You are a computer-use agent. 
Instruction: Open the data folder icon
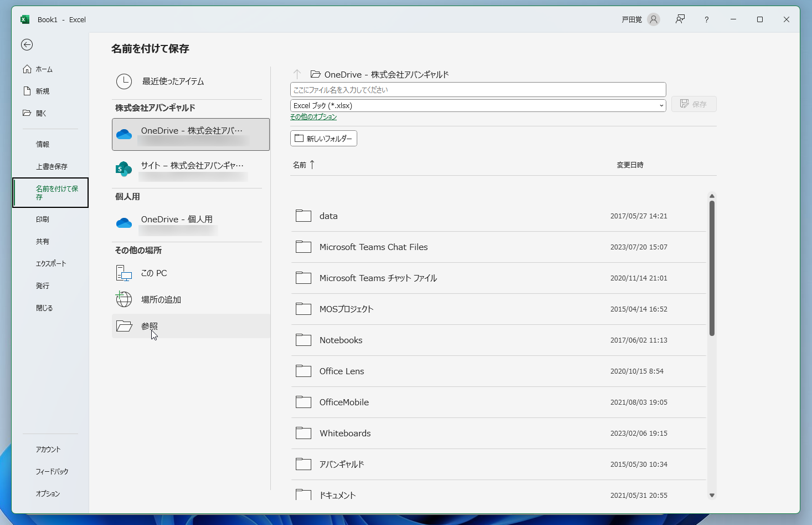pos(304,216)
